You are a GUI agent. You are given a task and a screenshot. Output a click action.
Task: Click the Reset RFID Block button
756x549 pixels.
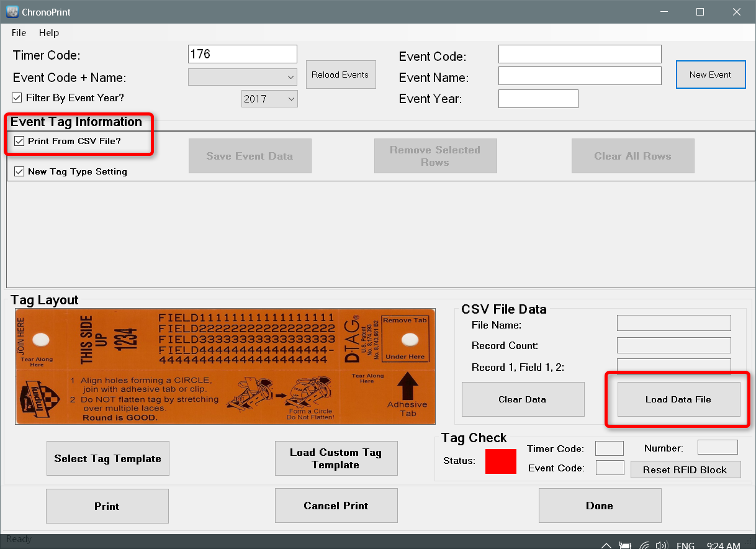pyautogui.click(x=685, y=470)
